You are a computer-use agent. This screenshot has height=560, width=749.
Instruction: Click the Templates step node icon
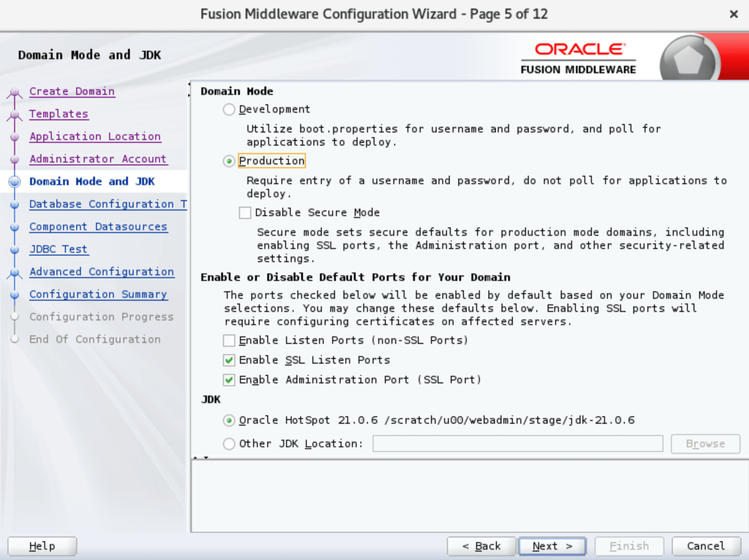(15, 115)
